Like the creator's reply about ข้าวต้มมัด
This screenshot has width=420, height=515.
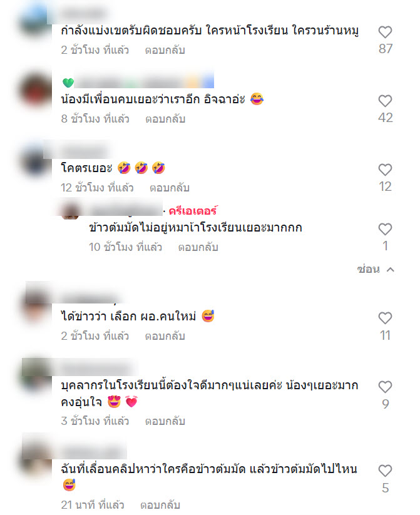coord(385,229)
